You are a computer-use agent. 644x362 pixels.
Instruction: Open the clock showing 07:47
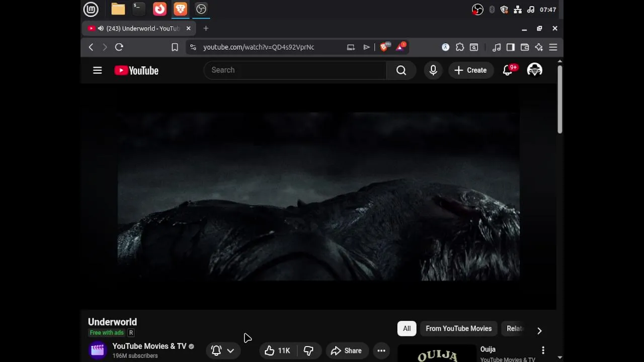tap(548, 10)
